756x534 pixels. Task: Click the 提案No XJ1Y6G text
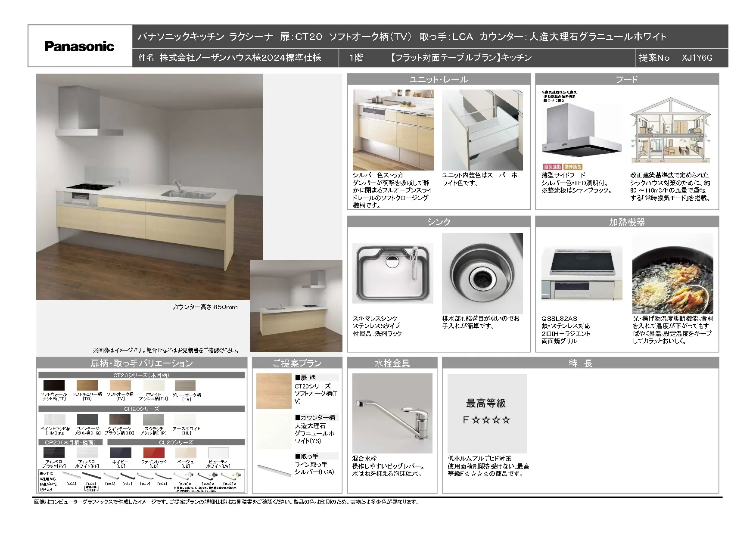pos(675,58)
